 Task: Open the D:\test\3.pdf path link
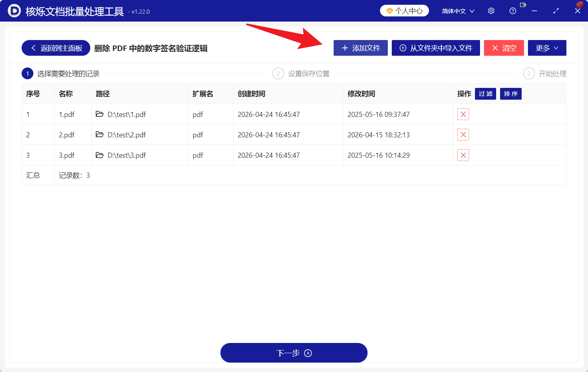click(126, 155)
